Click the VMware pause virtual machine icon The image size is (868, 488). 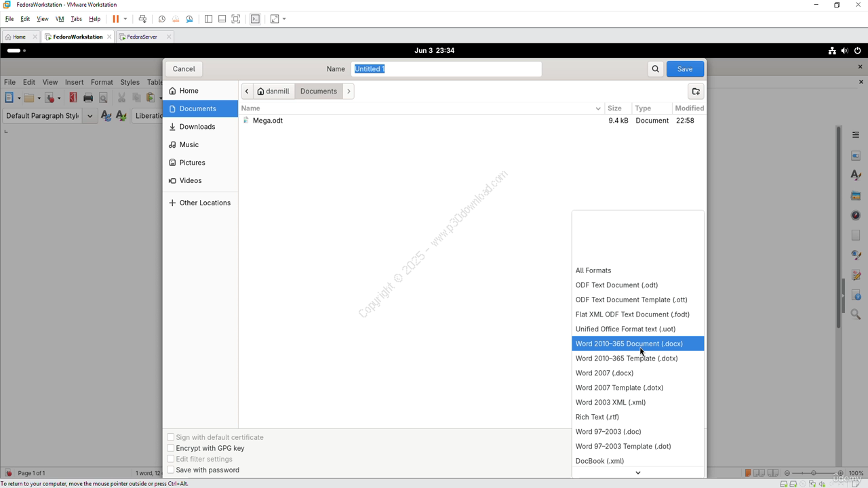click(x=116, y=19)
